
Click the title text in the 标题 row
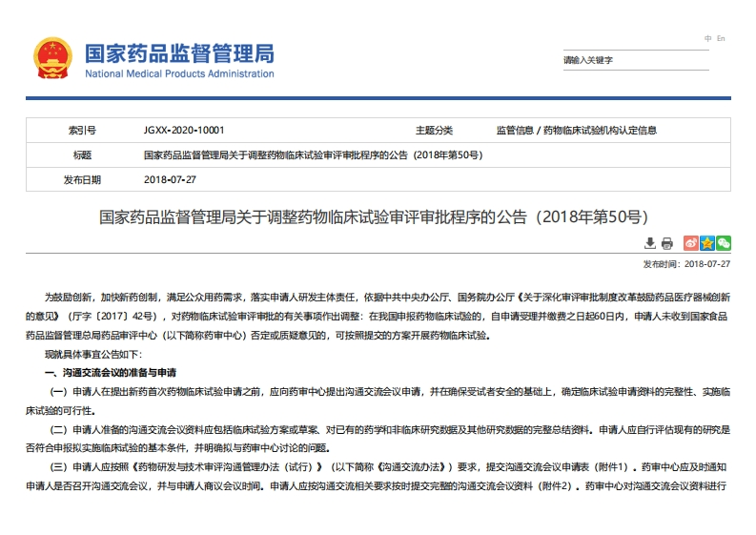pyautogui.click(x=313, y=154)
